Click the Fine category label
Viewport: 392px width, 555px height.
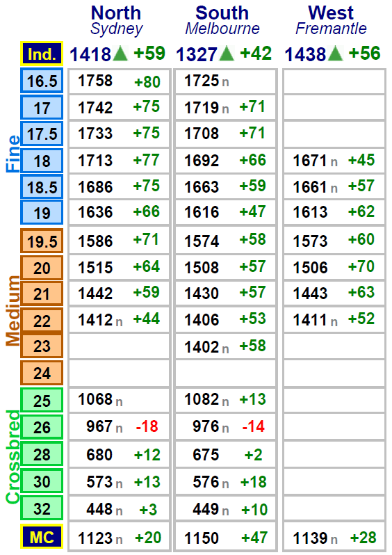tap(13, 153)
